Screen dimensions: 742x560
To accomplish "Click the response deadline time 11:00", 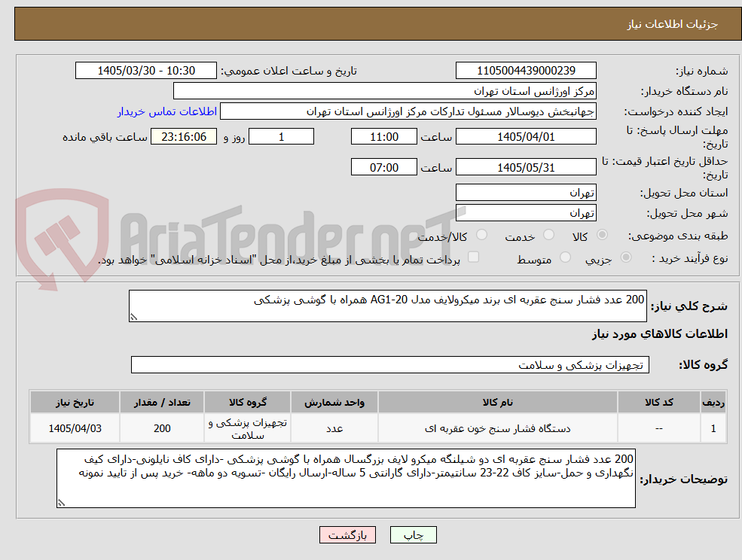I will point(383,137).
